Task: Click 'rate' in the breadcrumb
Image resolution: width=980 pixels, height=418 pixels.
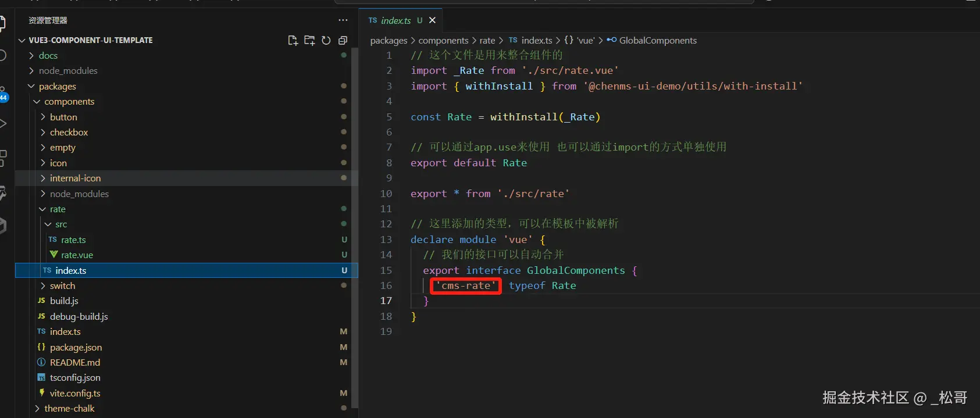Action: pos(487,40)
